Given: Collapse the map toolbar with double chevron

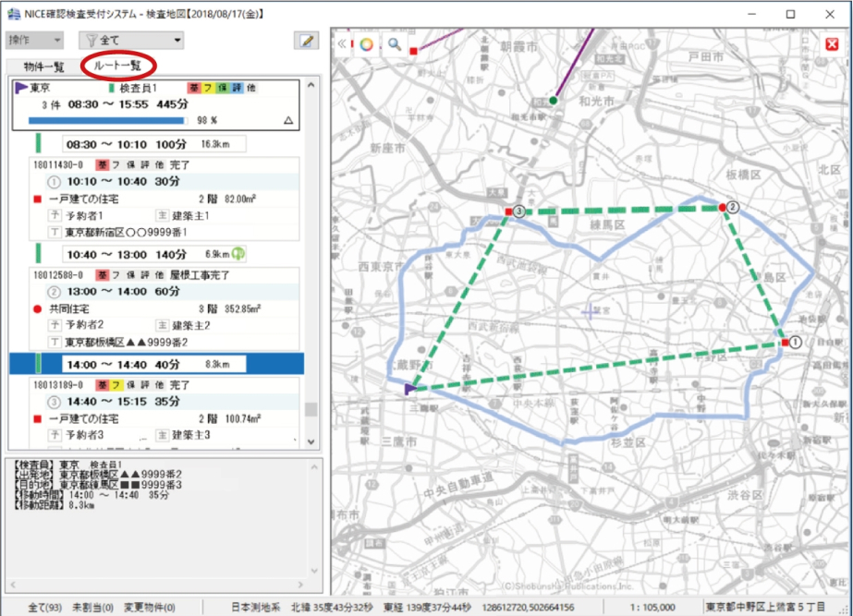Looking at the screenshot, I should click(342, 44).
